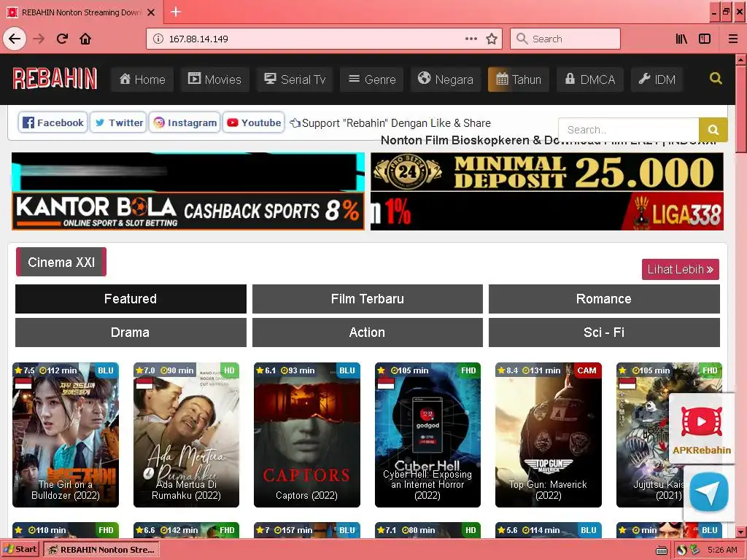The width and height of the screenshot is (747, 560).
Task: Click the forward arrow in the toolbar
Action: [39, 39]
